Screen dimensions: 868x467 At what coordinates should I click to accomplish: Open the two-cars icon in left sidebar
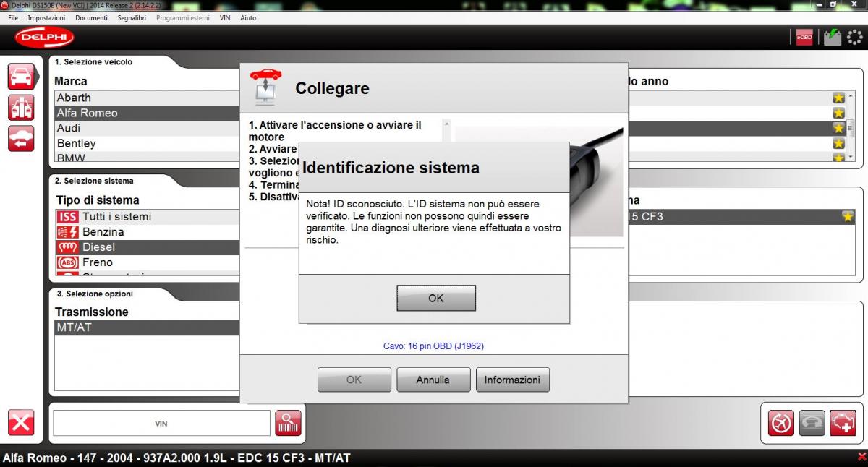(x=21, y=107)
